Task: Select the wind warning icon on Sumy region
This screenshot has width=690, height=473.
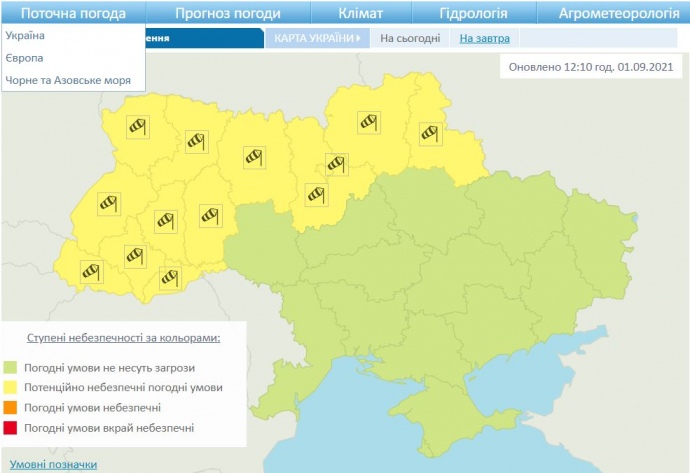Action: [x=430, y=132]
